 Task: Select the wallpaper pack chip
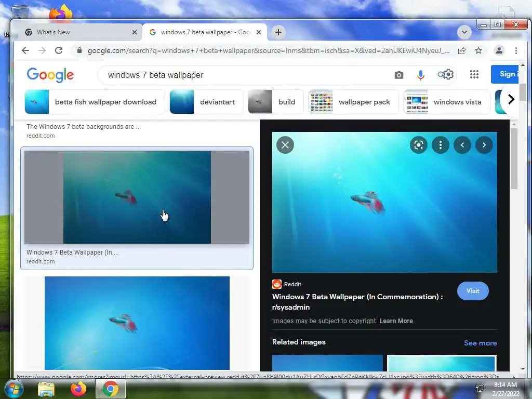353,102
